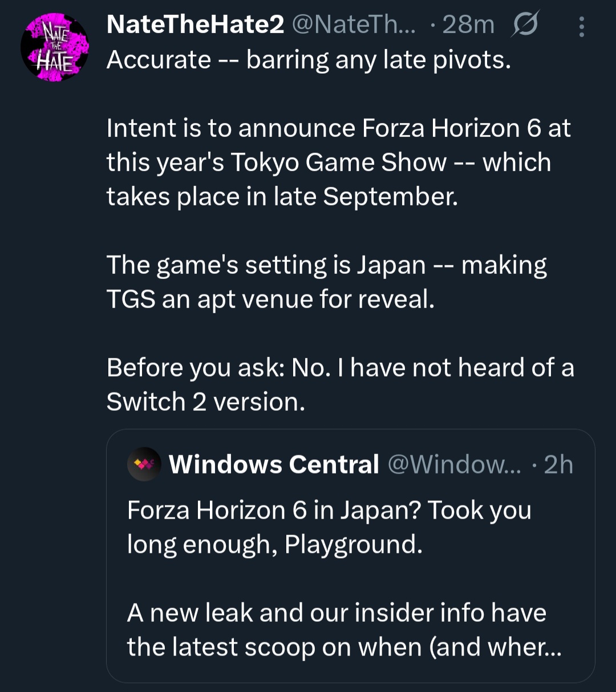Click the 2h timestamp on quoted post

click(x=558, y=464)
